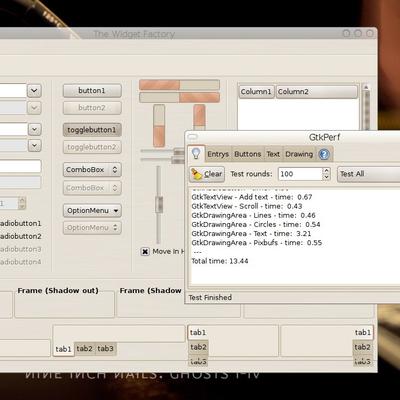Expand the fourth combo entry arrow

point(35,146)
